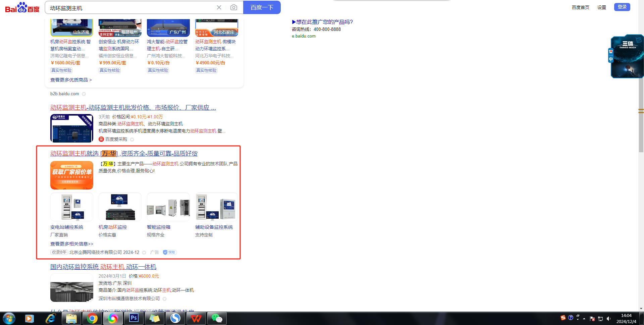Open the 辅助设备监控系统 link

click(214, 227)
